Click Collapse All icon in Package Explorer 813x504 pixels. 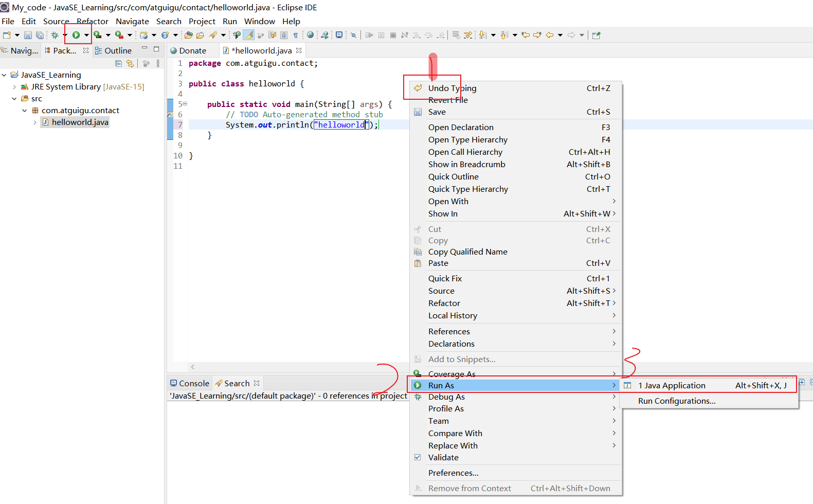point(119,63)
